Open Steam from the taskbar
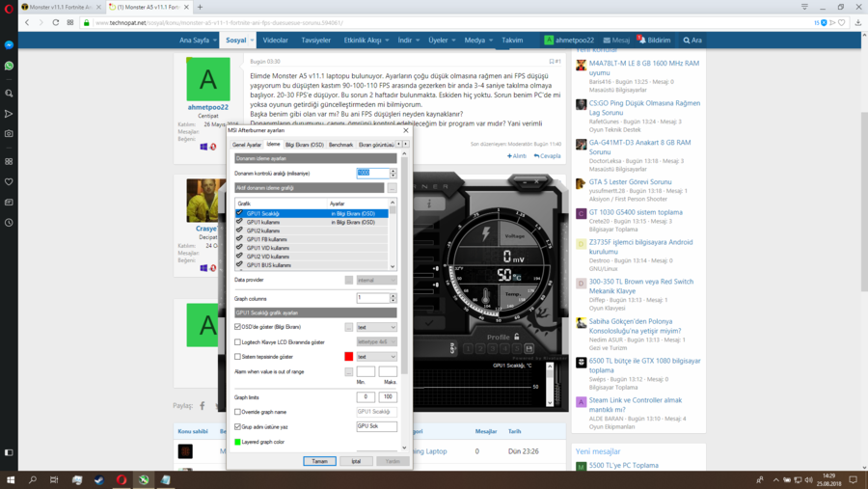Screen dimensions: 868x489 click(x=98, y=479)
